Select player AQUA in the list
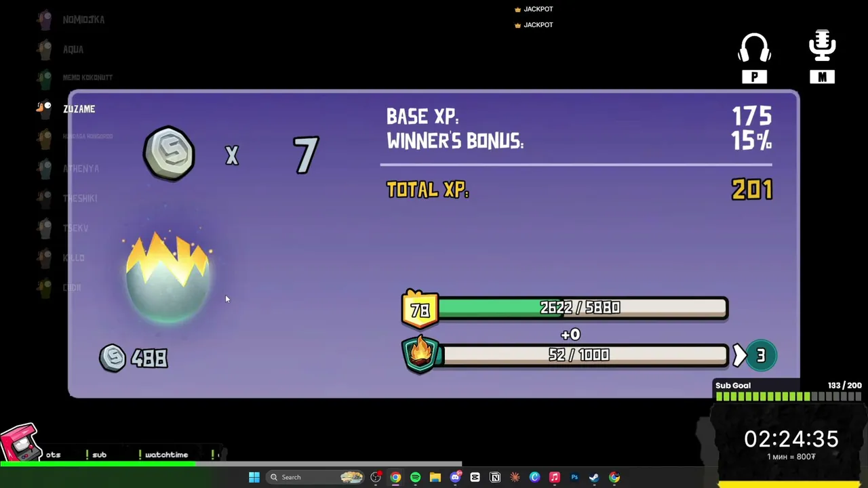 (73, 49)
